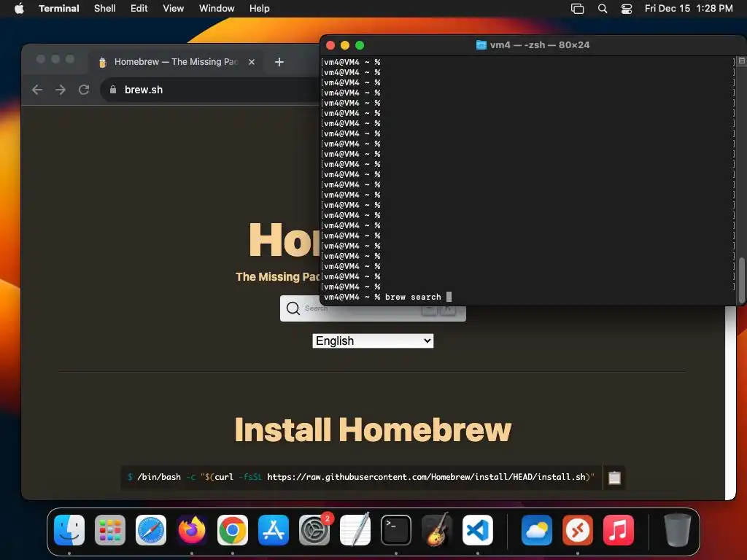Image resolution: width=747 pixels, height=560 pixels.
Task: Open the Weather app in the dock
Action: click(x=537, y=530)
